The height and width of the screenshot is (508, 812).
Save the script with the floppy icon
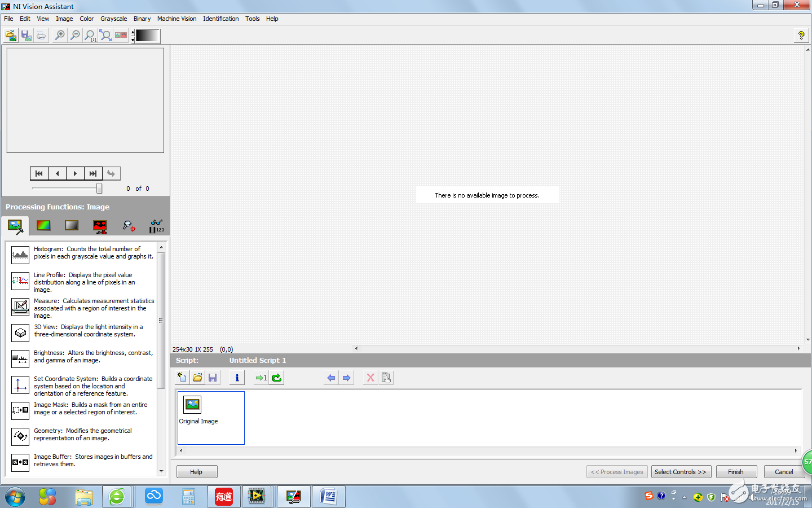[213, 378]
